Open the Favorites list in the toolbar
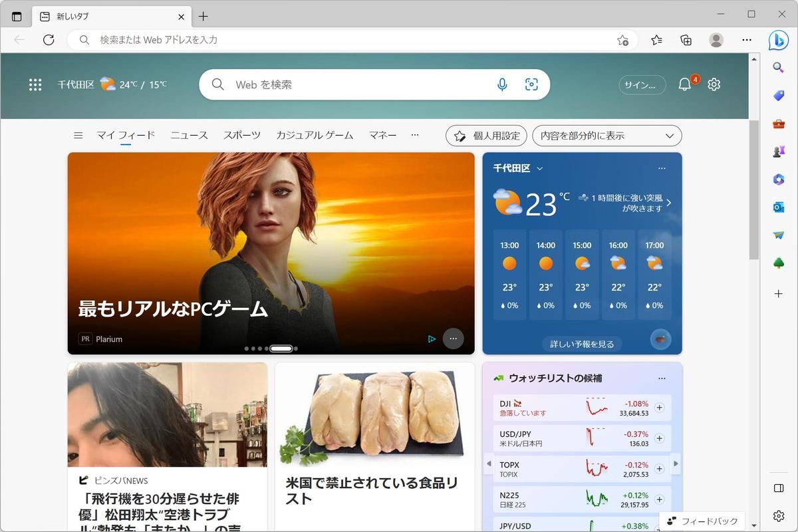 [x=656, y=40]
